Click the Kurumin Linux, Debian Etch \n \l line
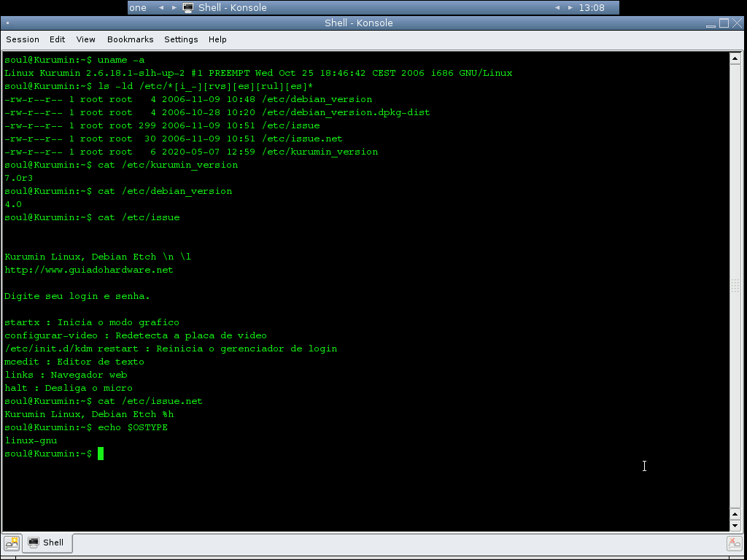 click(98, 257)
